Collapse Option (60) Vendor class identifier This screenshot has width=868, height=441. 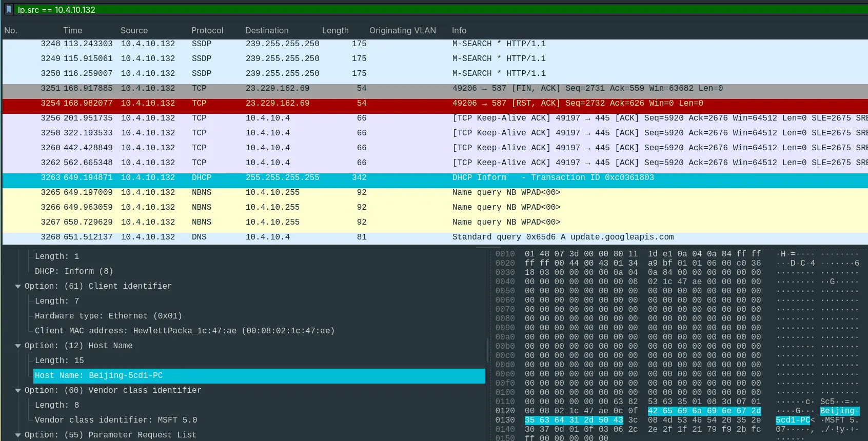click(18, 390)
